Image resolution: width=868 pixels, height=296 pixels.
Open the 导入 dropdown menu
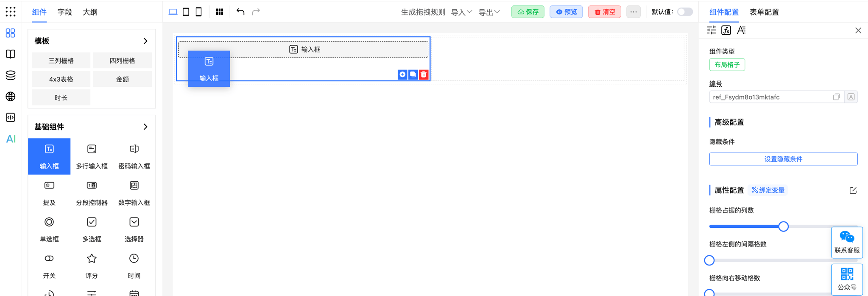461,12
